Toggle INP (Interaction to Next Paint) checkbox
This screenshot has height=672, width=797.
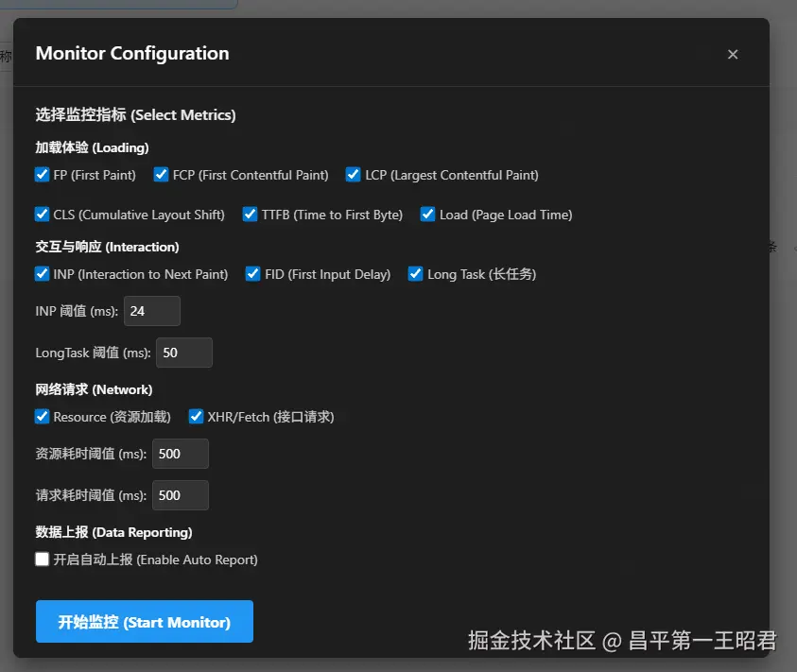pos(43,274)
